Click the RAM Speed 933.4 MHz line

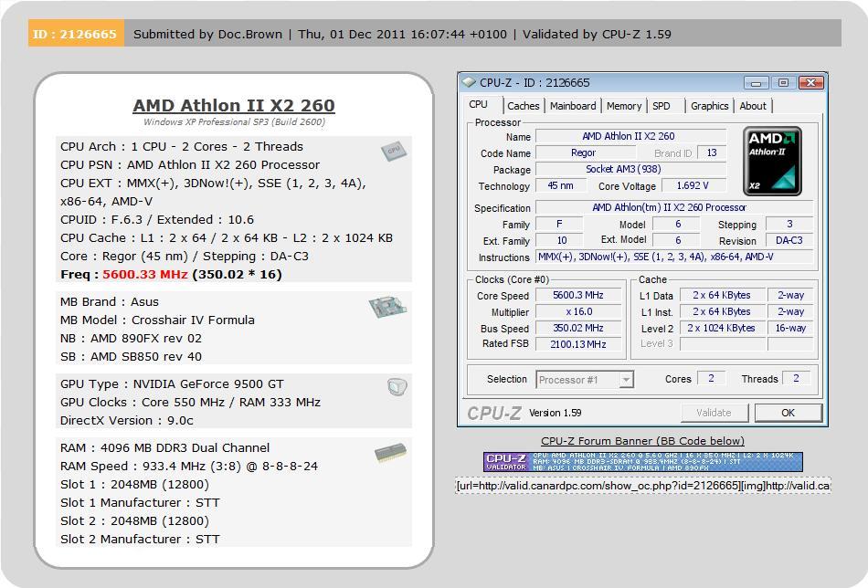click(189, 467)
